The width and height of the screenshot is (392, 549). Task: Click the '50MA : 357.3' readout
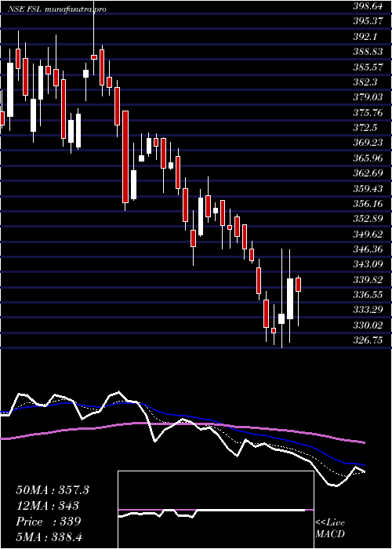click(x=53, y=490)
